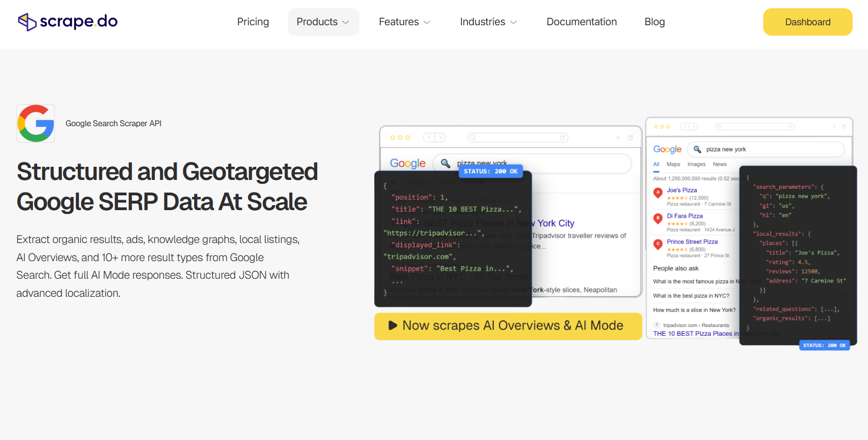
Task: Click the address bar in left browser mockup
Action: [x=517, y=138]
